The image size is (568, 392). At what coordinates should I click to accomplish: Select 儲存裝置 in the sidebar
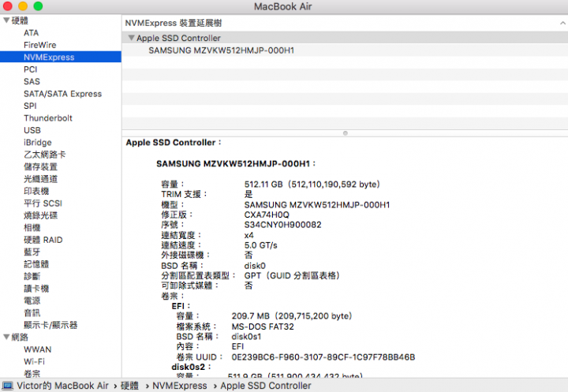[40, 166]
